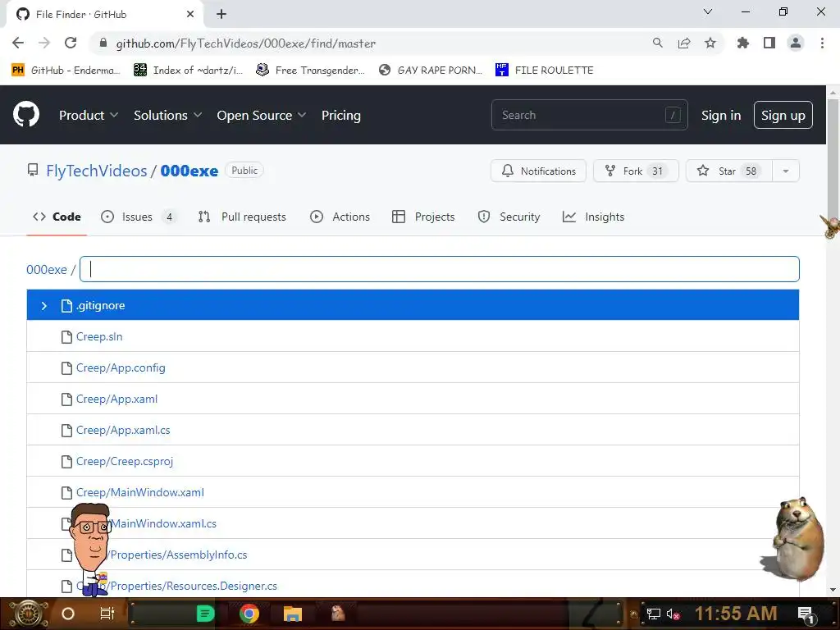Switch to the Security tab
This screenshot has width=840, height=630.
[509, 217]
